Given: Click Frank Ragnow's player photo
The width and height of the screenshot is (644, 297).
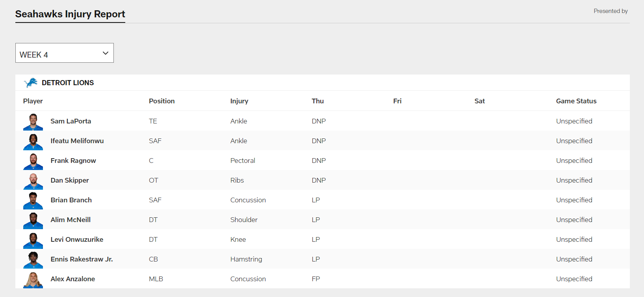Looking at the screenshot, I should (33, 161).
